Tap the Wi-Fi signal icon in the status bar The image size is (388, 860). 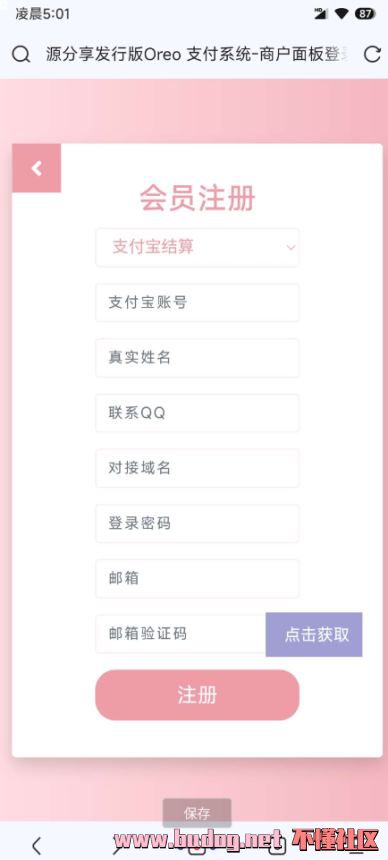[342, 14]
